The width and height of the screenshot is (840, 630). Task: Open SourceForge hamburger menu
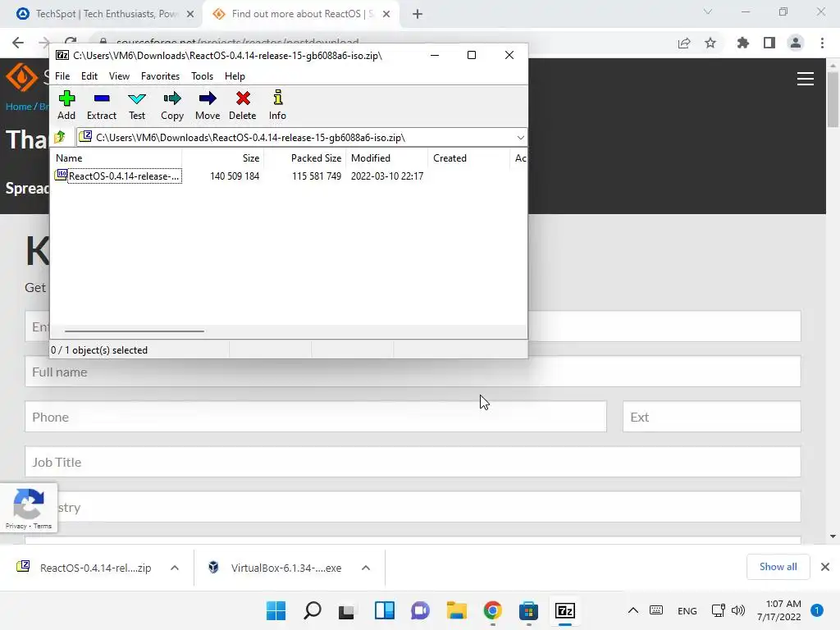point(806,79)
